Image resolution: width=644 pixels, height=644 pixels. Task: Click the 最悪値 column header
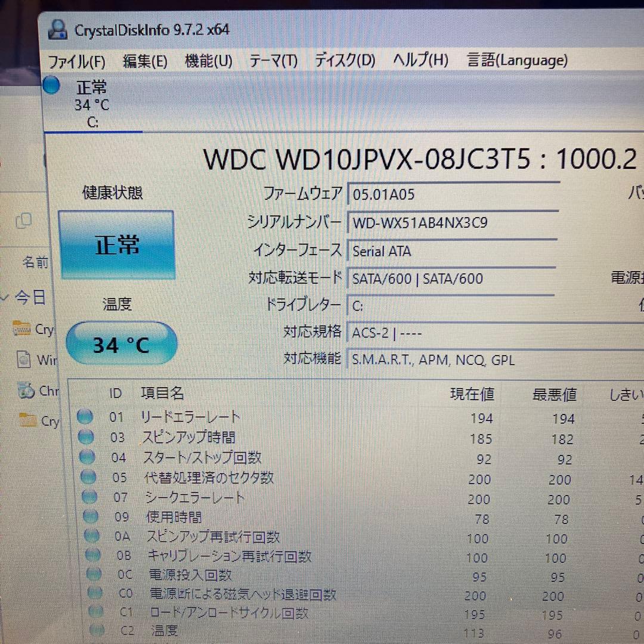pos(555,395)
